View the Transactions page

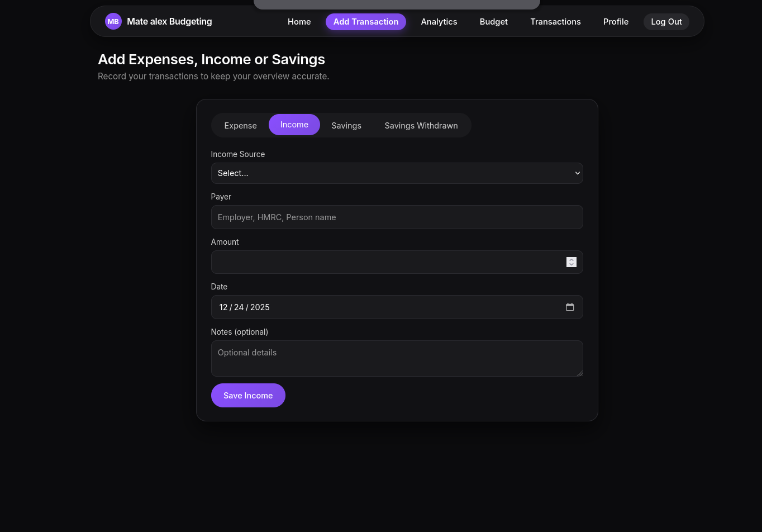[x=555, y=22]
